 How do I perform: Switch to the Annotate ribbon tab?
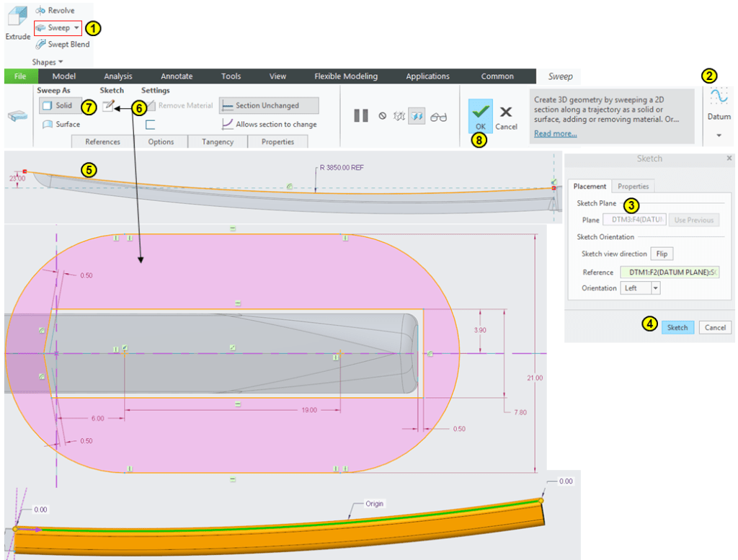point(177,76)
